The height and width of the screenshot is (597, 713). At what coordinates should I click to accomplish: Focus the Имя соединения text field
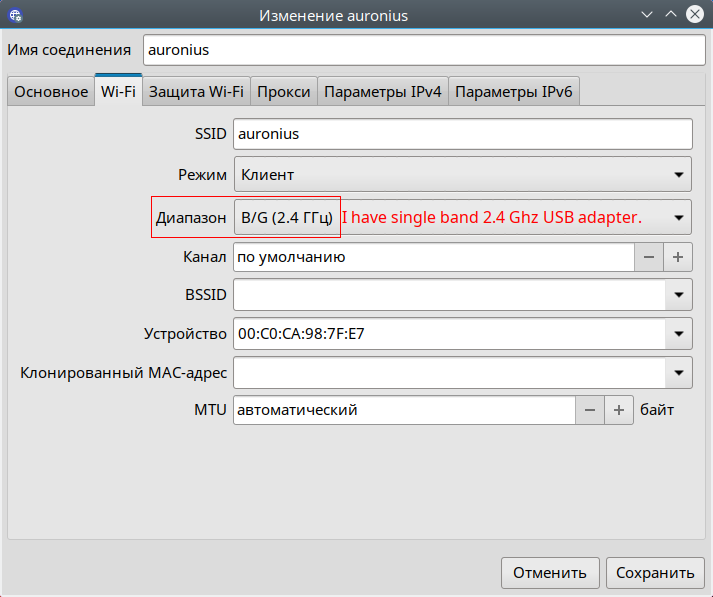point(424,50)
